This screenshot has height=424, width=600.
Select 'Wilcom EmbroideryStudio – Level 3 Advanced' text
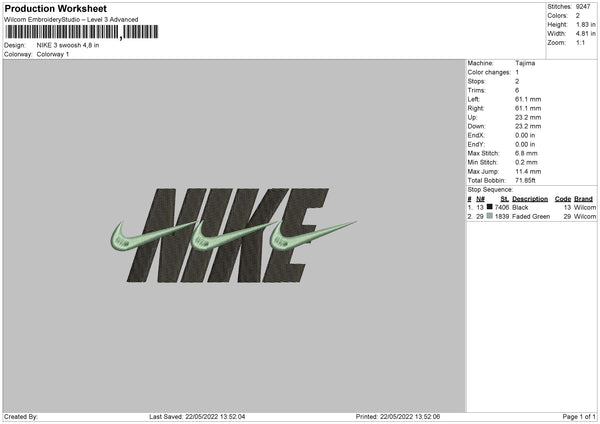pos(71,20)
